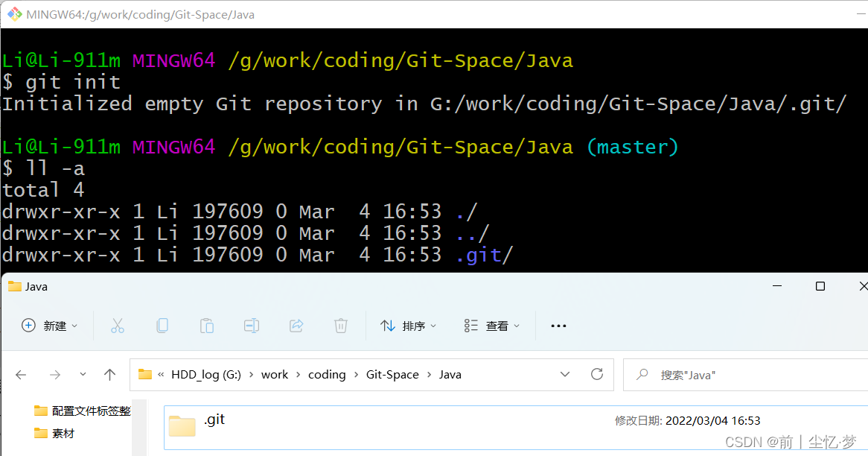Go up one folder with up arrow

click(109, 375)
